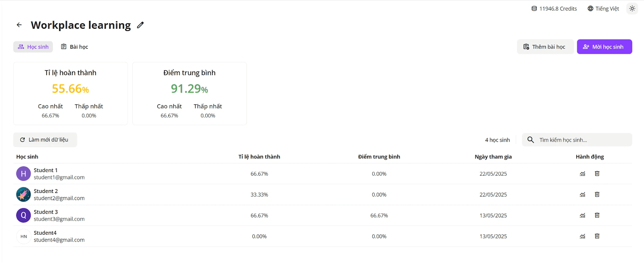Open statistics chart for Student 1
Screen dimensions: 644x262
582,174
